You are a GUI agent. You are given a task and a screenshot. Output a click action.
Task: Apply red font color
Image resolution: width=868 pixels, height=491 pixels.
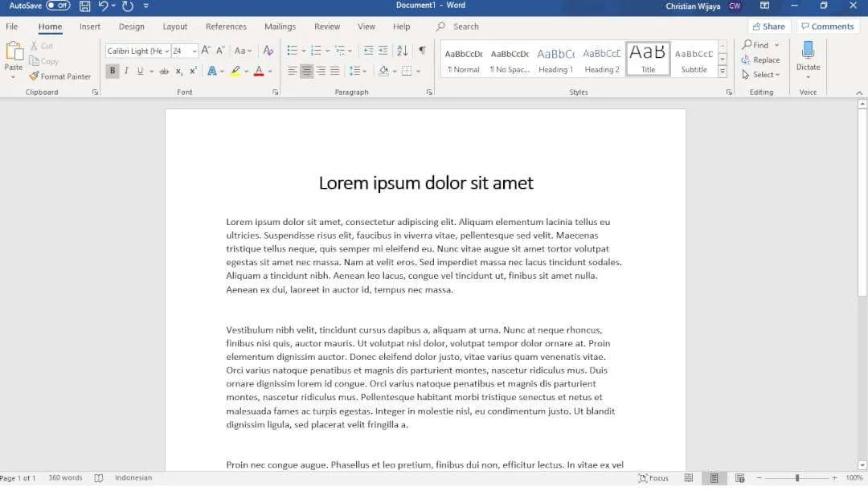tap(259, 71)
